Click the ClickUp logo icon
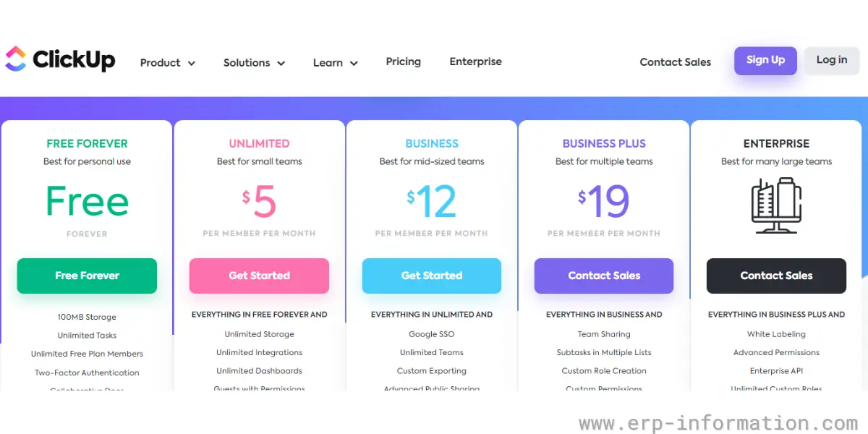 click(16, 59)
